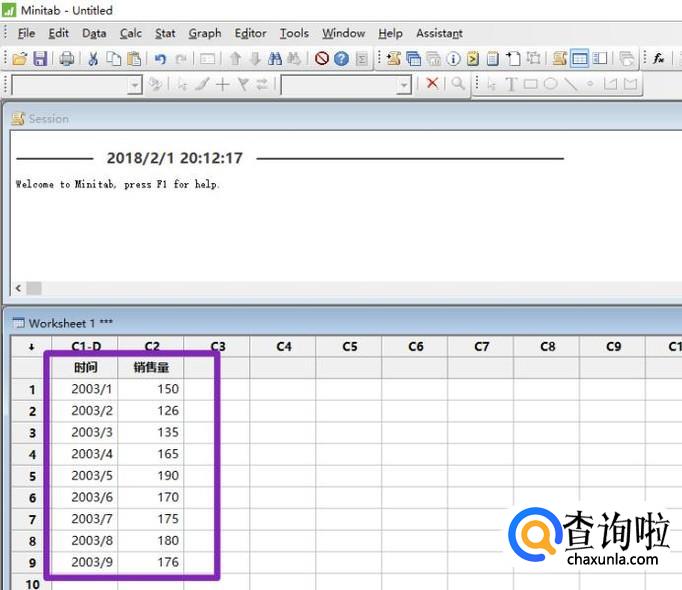Open the Graph menu
The width and height of the screenshot is (682, 590).
click(x=205, y=34)
